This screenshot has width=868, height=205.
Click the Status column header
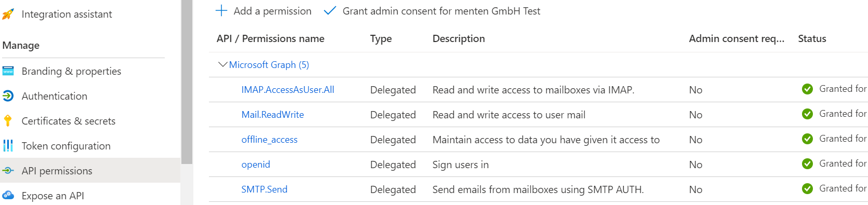pyautogui.click(x=812, y=38)
